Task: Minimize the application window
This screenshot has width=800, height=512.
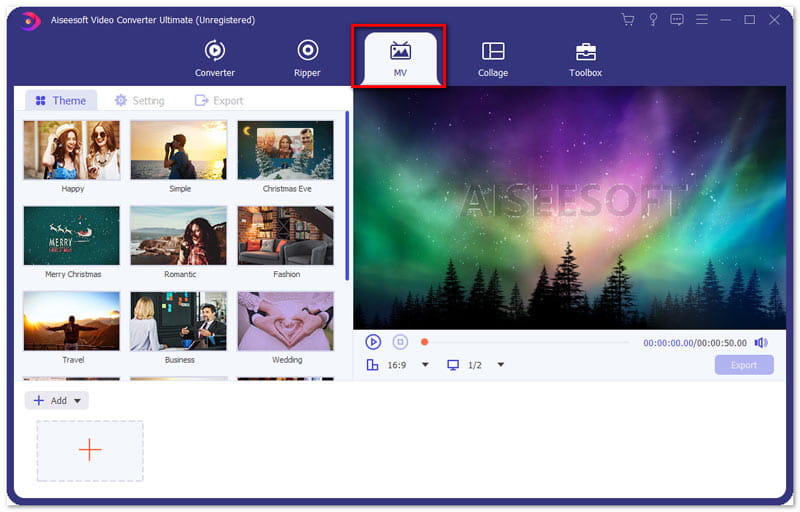Action: (726, 20)
